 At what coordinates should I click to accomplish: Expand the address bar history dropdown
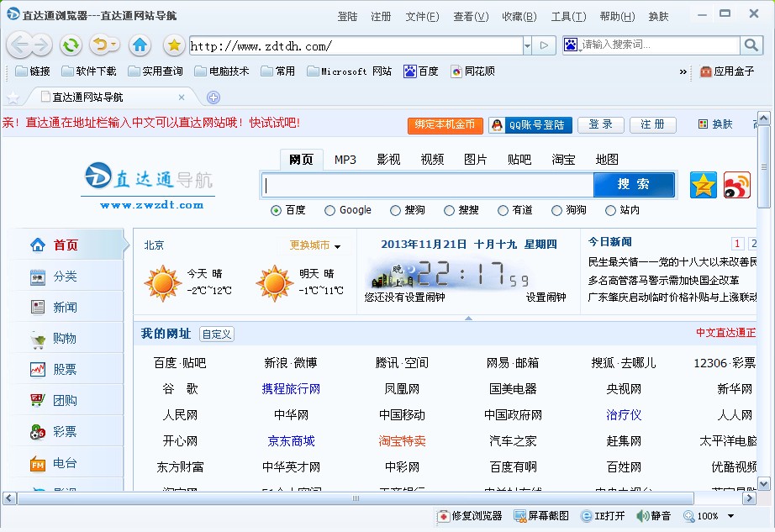coord(527,45)
